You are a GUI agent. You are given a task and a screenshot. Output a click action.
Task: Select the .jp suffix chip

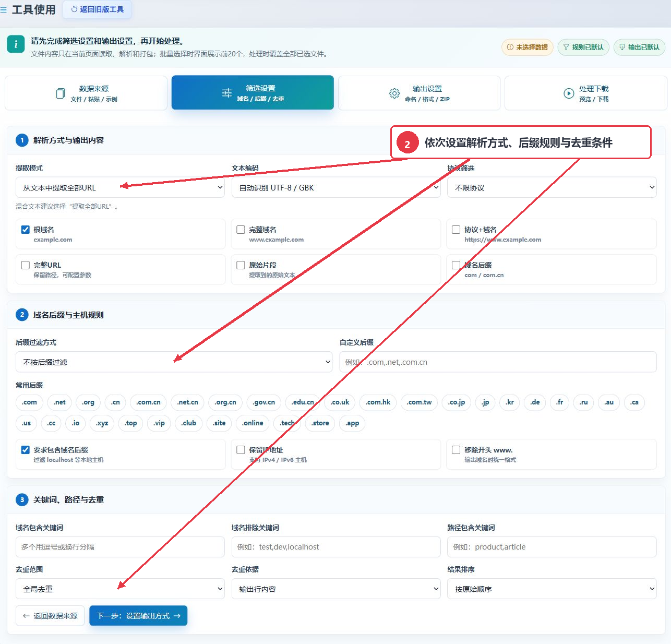tap(485, 402)
